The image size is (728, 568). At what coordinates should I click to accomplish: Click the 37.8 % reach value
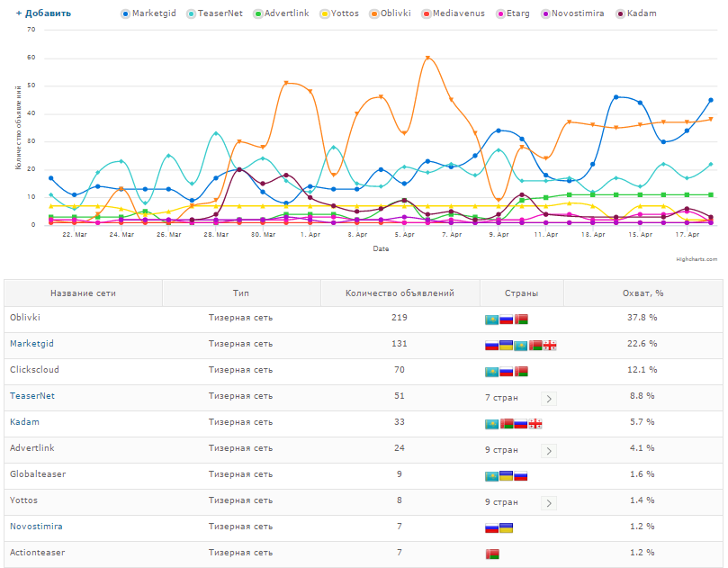tap(643, 317)
